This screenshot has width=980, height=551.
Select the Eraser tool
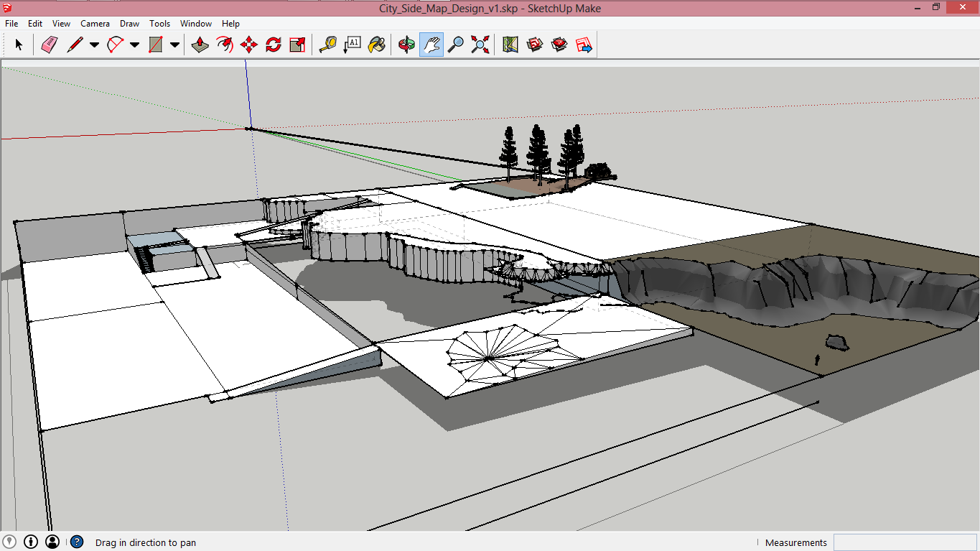tap(49, 45)
